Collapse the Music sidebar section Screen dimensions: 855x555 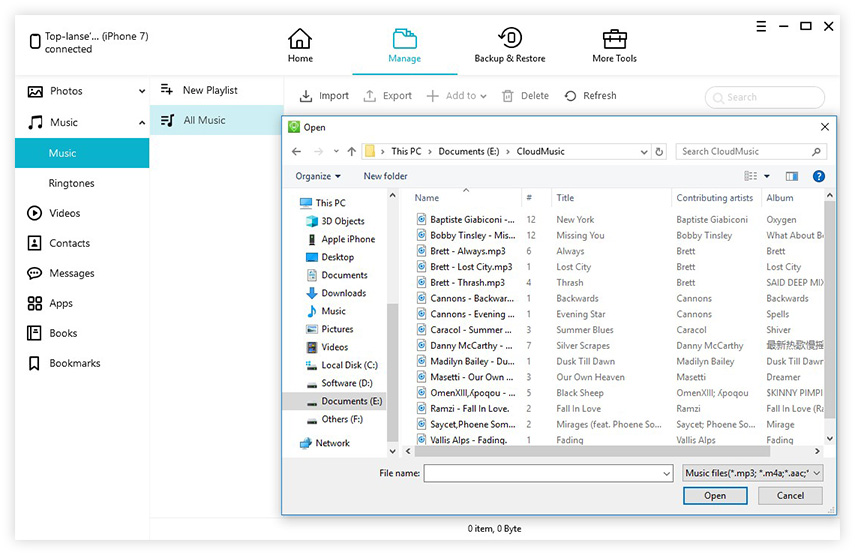point(142,123)
